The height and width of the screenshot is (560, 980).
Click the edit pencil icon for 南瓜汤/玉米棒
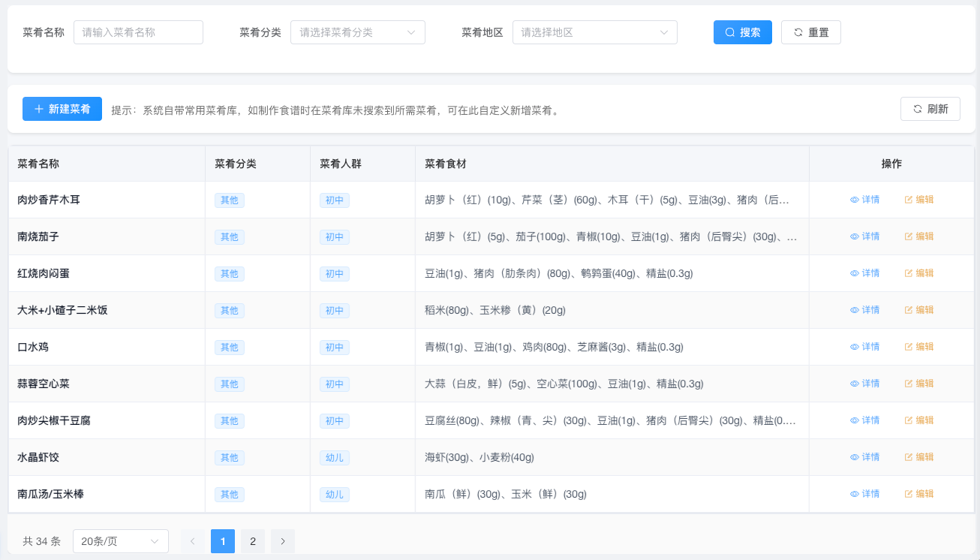click(906, 493)
